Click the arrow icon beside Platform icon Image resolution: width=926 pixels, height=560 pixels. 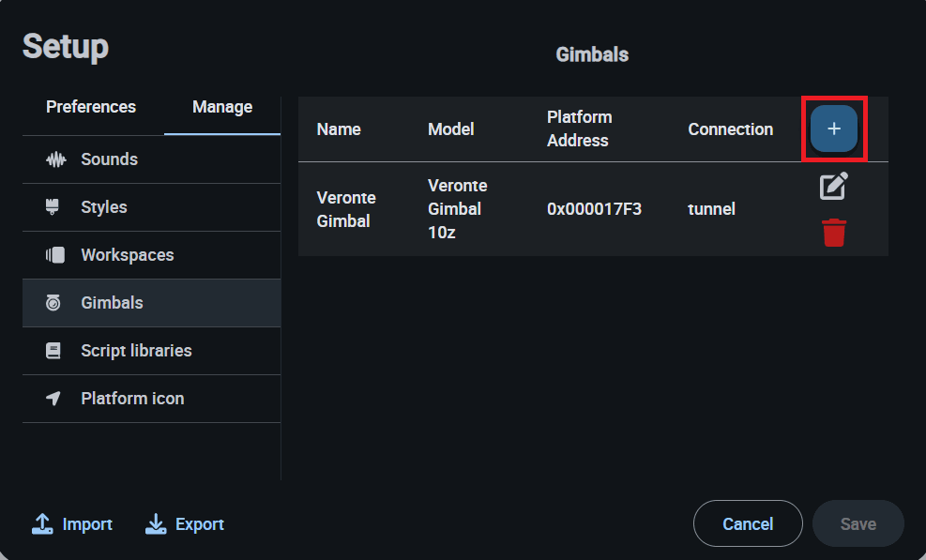click(x=53, y=399)
